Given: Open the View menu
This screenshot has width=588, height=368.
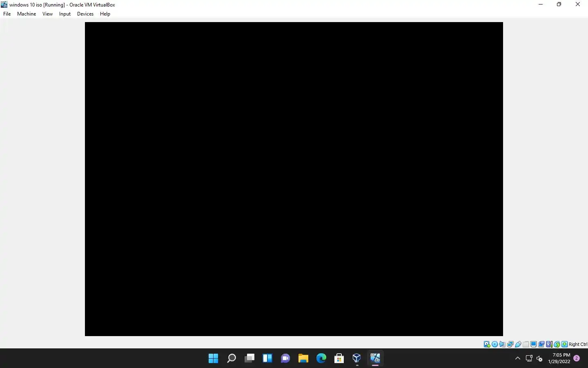Looking at the screenshot, I should [x=47, y=14].
